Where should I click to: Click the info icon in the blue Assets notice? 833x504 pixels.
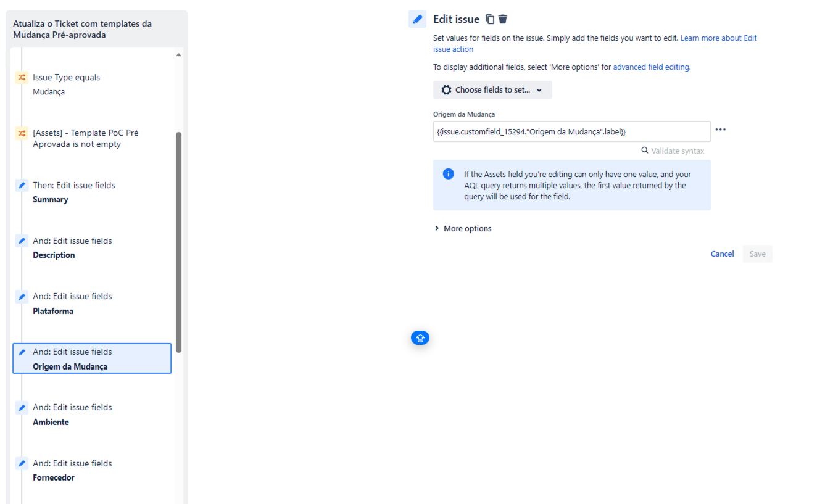tap(449, 174)
